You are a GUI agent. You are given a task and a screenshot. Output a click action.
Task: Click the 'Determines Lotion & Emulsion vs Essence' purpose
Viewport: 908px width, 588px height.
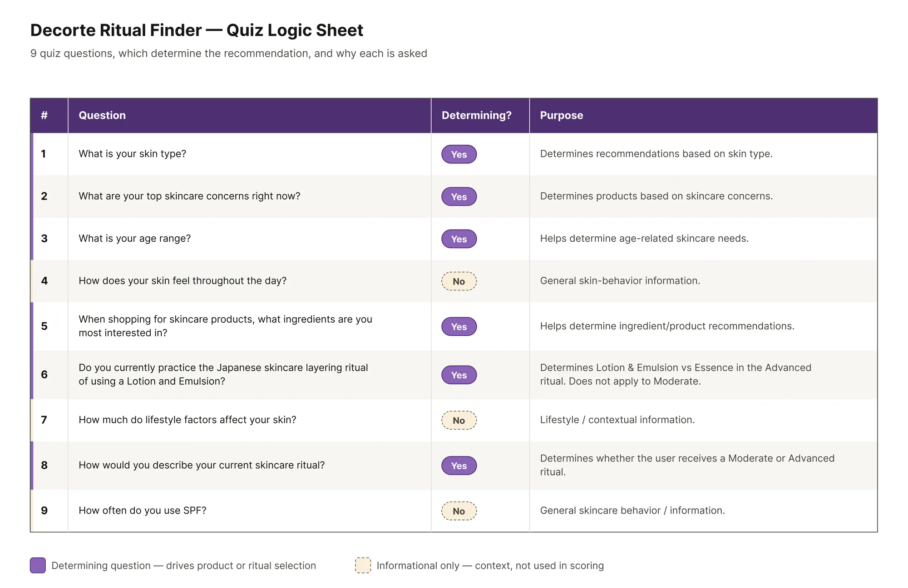(x=676, y=374)
